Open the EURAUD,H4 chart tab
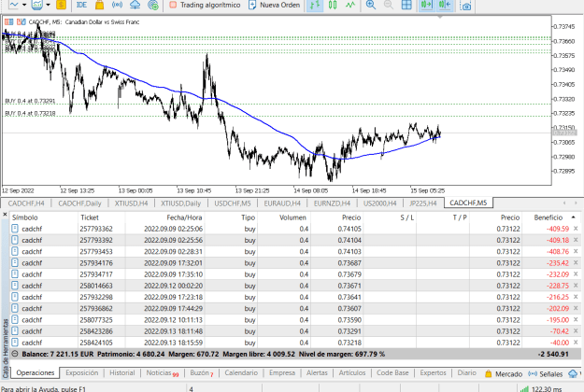 (282, 203)
